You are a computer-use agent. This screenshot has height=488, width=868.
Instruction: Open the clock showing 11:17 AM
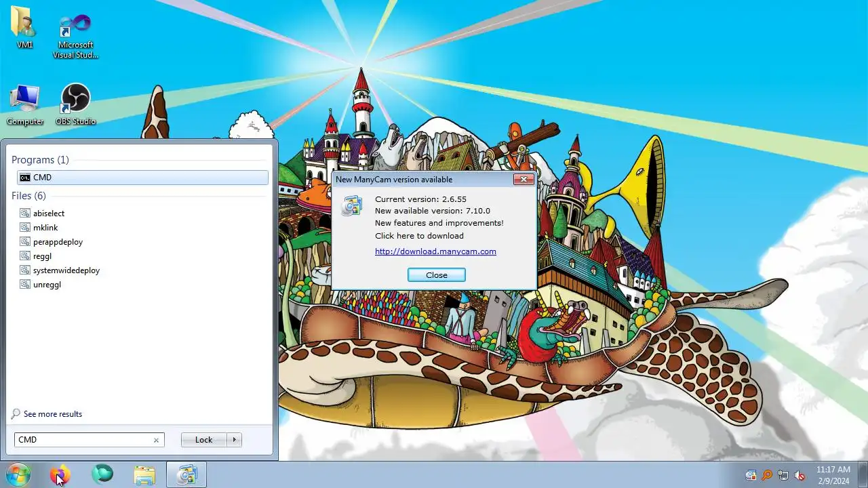833,475
